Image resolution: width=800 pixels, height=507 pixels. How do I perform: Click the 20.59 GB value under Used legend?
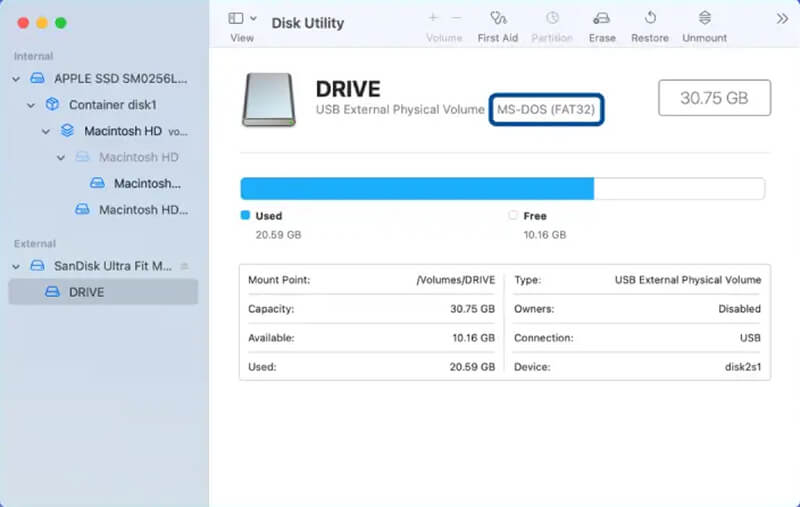pos(279,235)
